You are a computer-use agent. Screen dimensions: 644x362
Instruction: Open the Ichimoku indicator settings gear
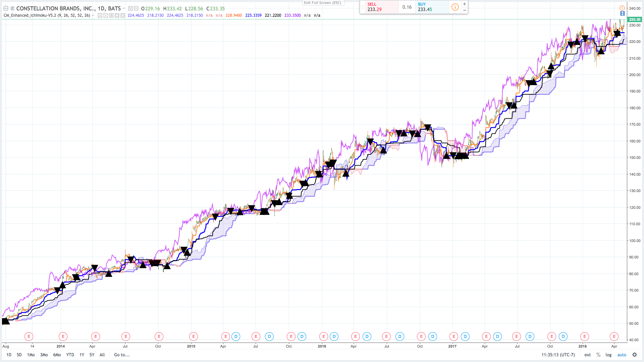(106, 15)
